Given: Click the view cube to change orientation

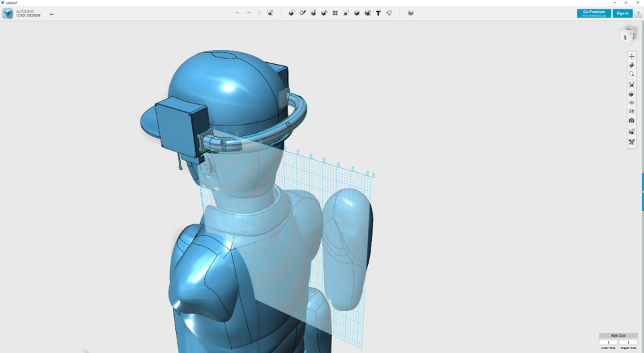Looking at the screenshot, I should 627,35.
